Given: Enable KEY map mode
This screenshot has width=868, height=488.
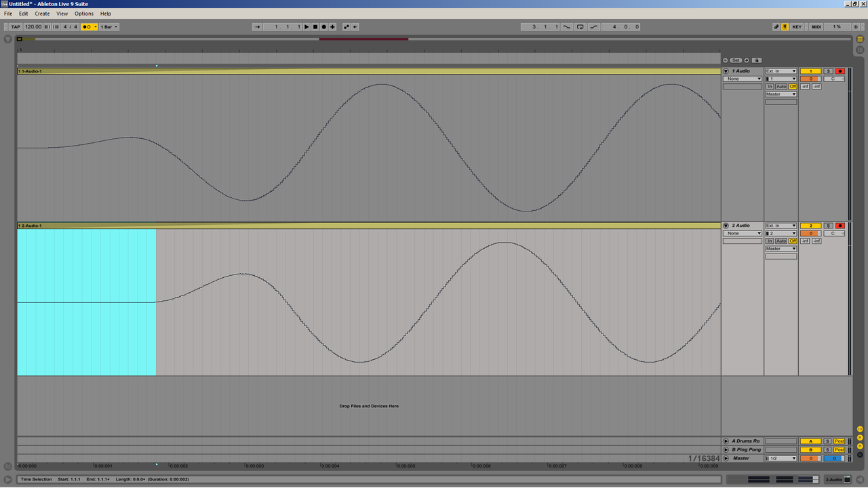Looking at the screenshot, I should click(797, 27).
